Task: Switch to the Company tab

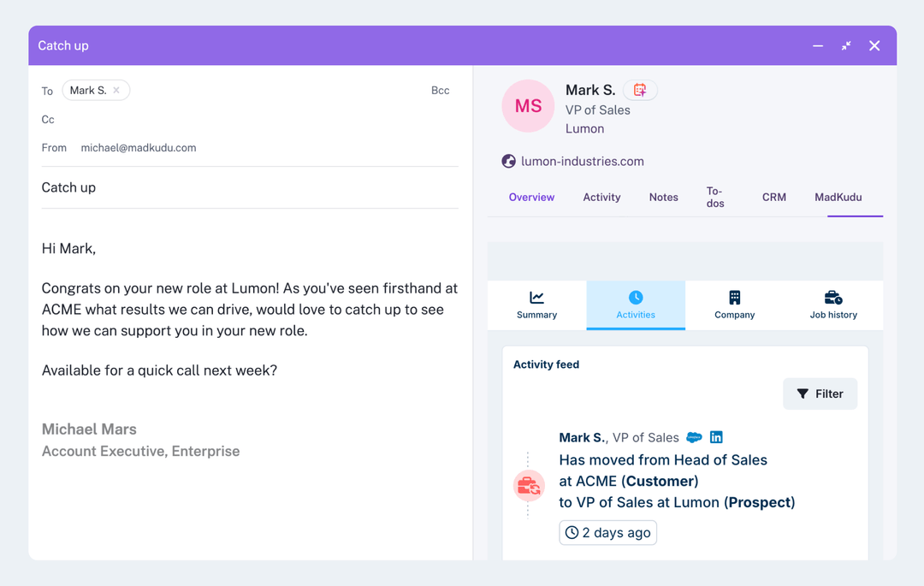Action: click(x=734, y=305)
